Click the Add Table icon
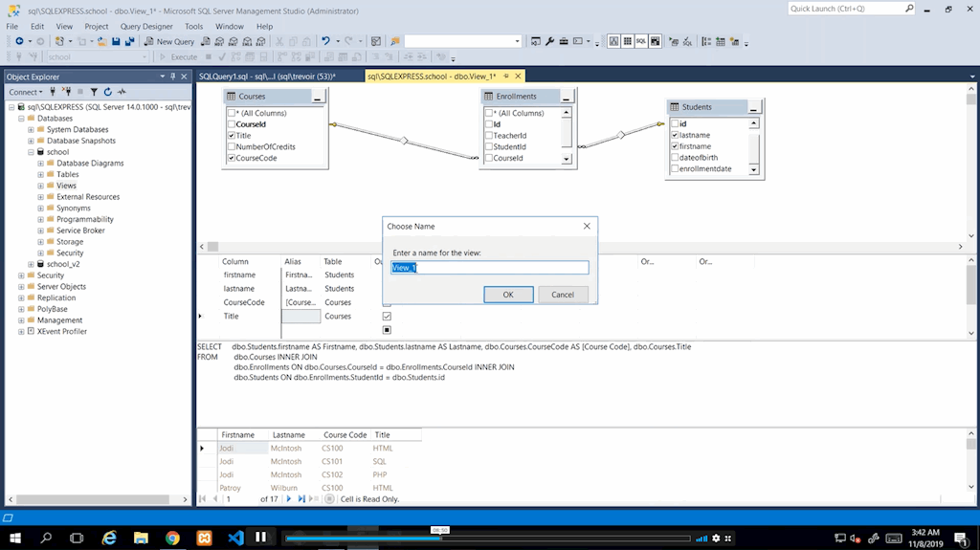 (x=721, y=41)
